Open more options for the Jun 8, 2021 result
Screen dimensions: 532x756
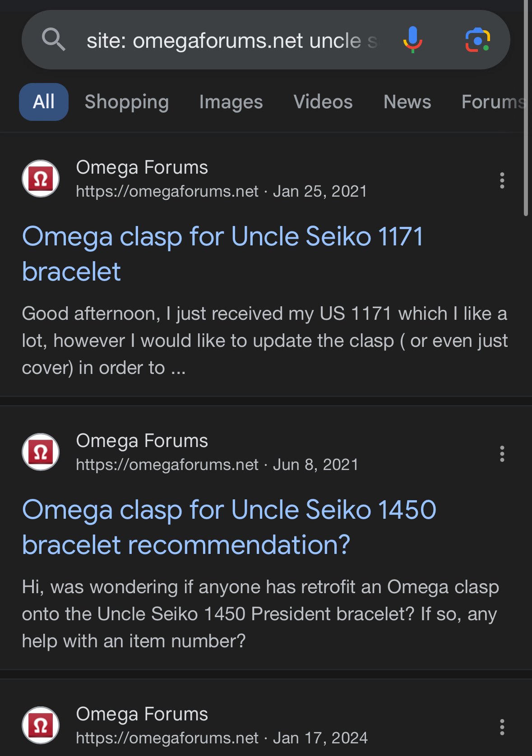click(502, 454)
